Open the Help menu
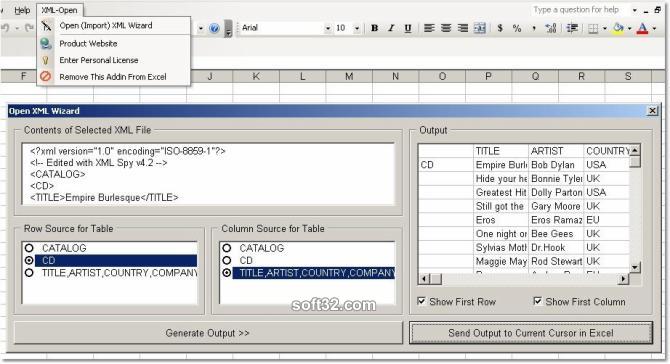The image size is (670, 364). click(22, 10)
